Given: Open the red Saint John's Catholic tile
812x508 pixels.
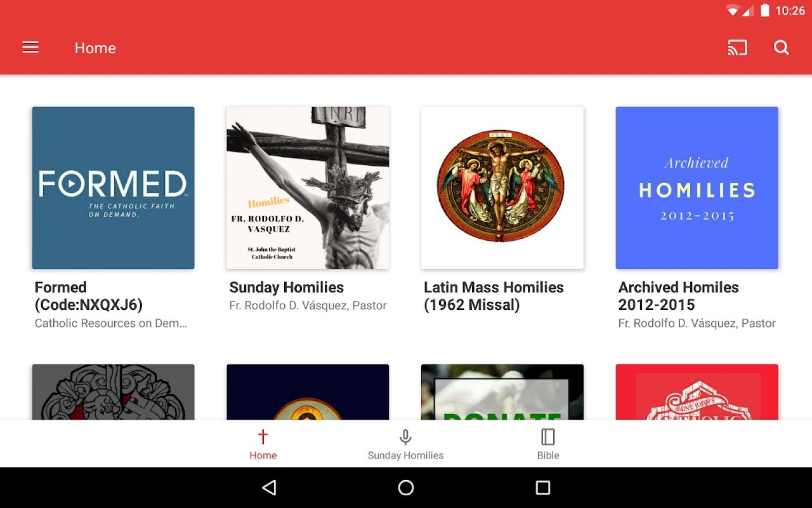Looking at the screenshot, I should coord(697,392).
